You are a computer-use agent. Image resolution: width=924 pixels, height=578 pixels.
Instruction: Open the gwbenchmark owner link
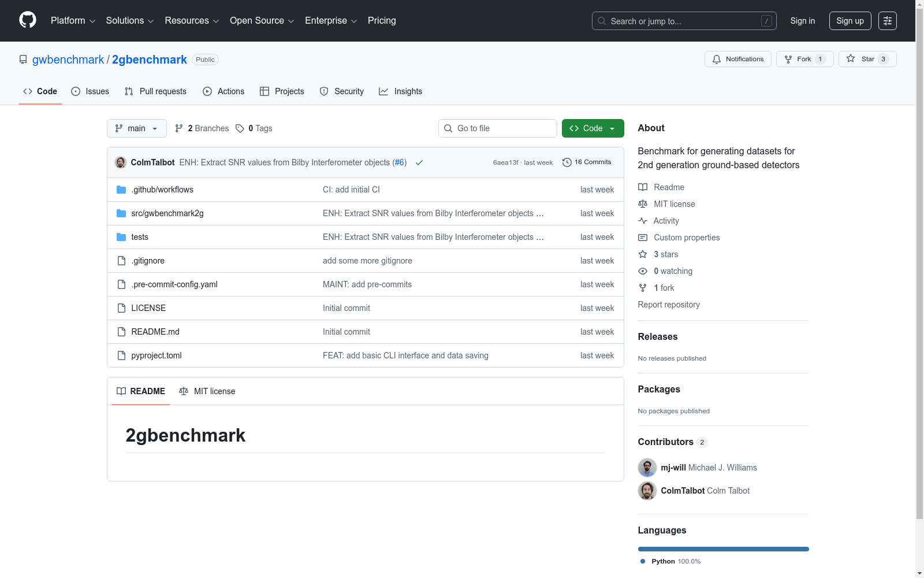click(68, 60)
